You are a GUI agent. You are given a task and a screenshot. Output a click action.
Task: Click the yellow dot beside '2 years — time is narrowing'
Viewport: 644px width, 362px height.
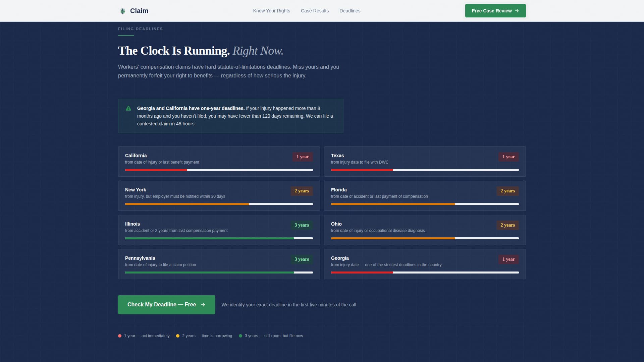[x=178, y=336]
